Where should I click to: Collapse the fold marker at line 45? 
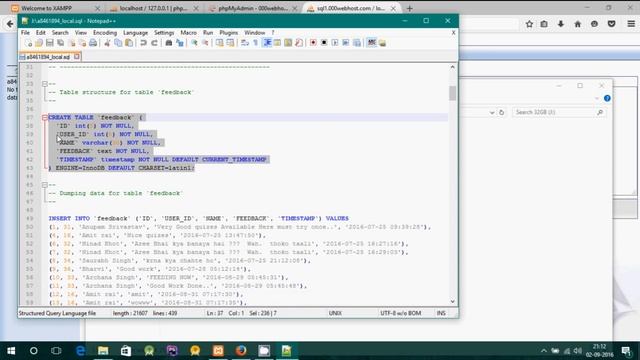click(44, 185)
